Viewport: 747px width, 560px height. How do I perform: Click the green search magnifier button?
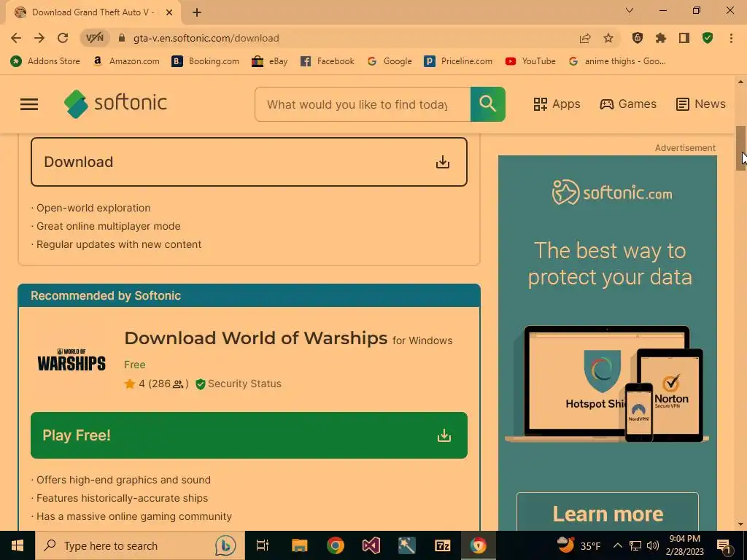tap(487, 104)
